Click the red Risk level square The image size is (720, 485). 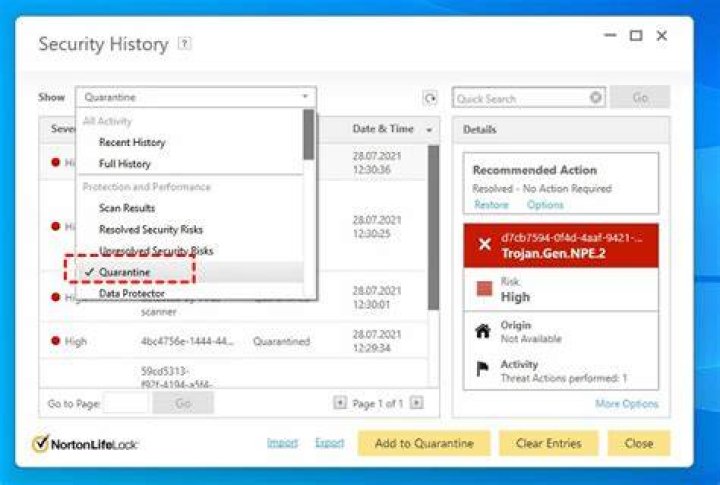484,288
